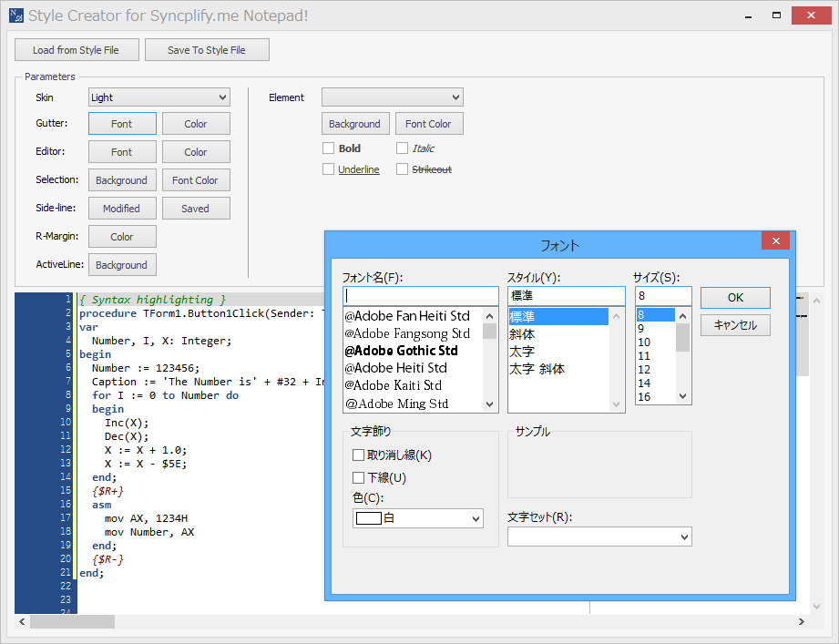Click the Selection Background button

pos(122,180)
